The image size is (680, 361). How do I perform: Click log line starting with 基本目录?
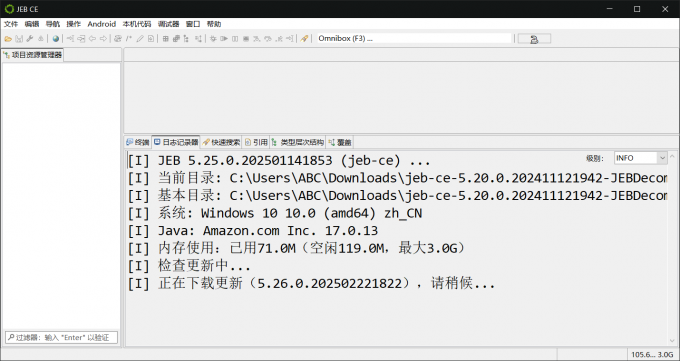click(397, 196)
